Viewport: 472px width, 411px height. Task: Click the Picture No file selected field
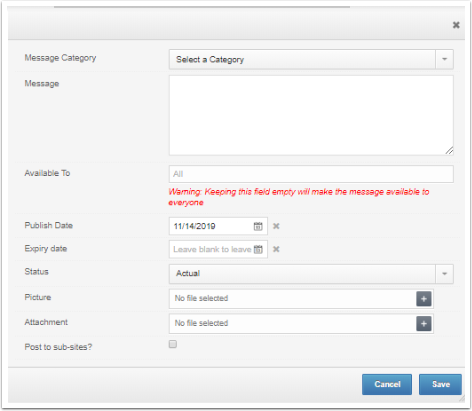293,299
